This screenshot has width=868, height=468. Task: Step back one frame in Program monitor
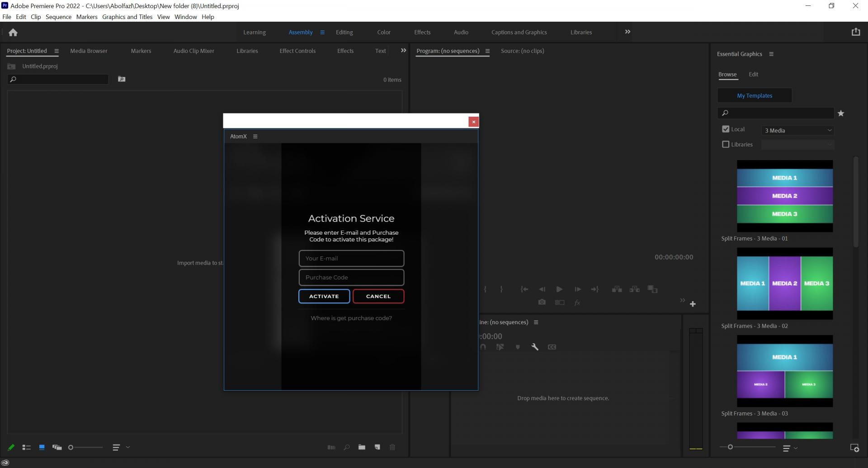(542, 289)
